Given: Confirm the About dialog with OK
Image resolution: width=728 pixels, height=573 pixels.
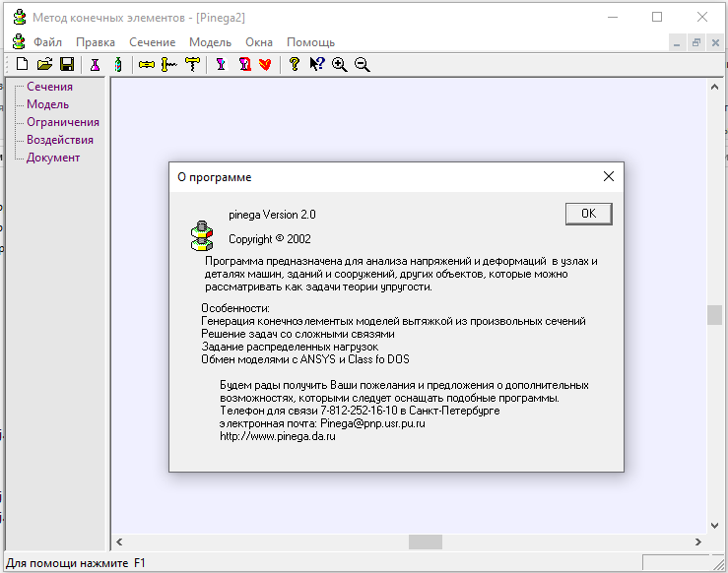Looking at the screenshot, I should [x=589, y=214].
